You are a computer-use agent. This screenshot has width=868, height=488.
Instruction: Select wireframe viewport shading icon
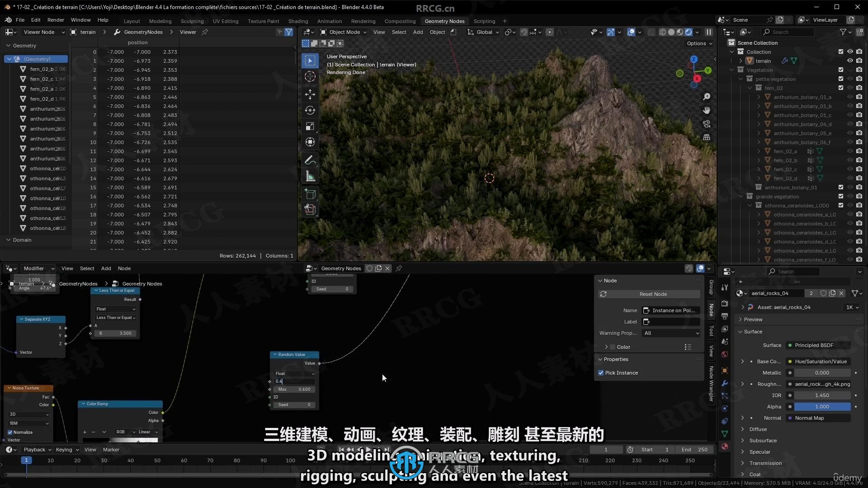663,32
